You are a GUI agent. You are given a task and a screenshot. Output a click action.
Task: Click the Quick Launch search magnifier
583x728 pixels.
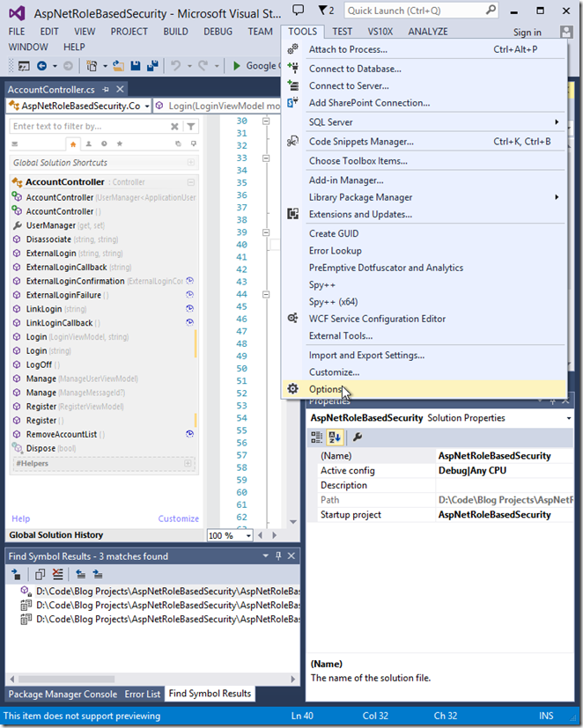point(491,10)
